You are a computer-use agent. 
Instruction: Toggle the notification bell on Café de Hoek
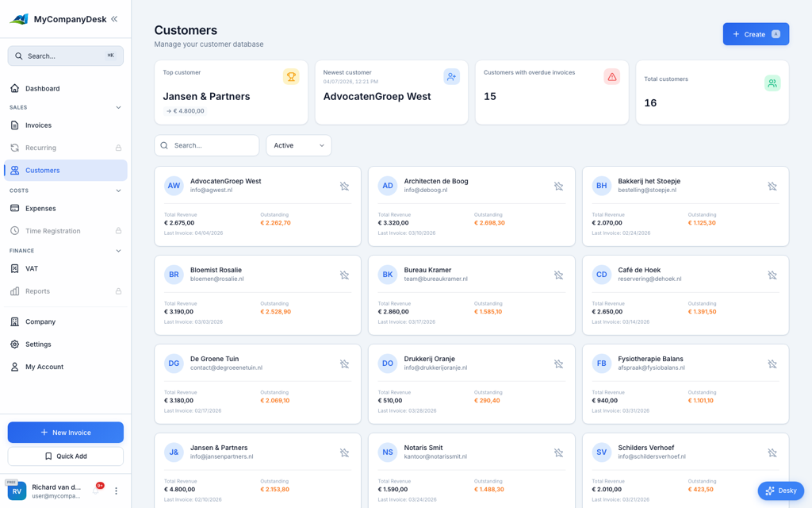tap(772, 275)
